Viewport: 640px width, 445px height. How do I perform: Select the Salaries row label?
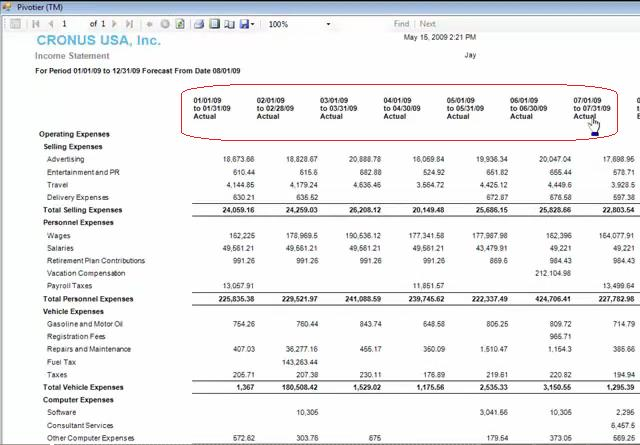(60, 248)
